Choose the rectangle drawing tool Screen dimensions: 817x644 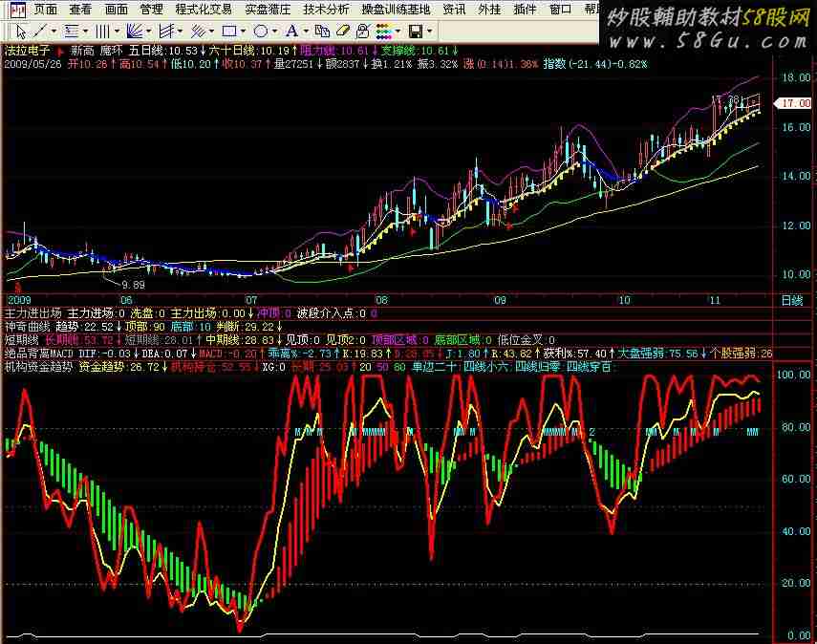click(x=228, y=31)
